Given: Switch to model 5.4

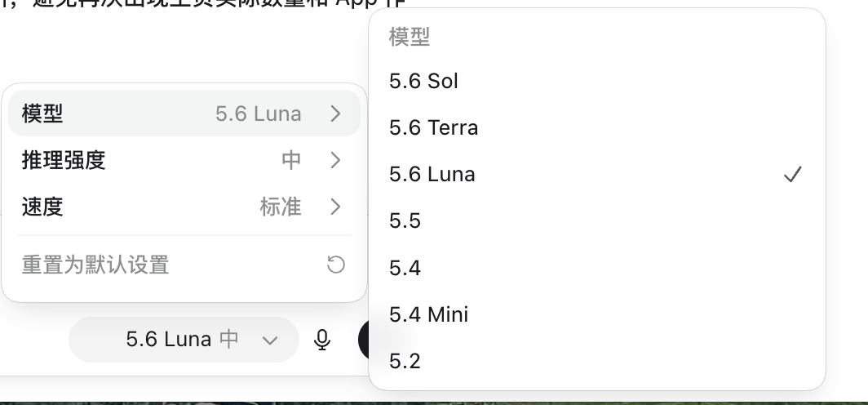Looking at the screenshot, I should [597, 268].
